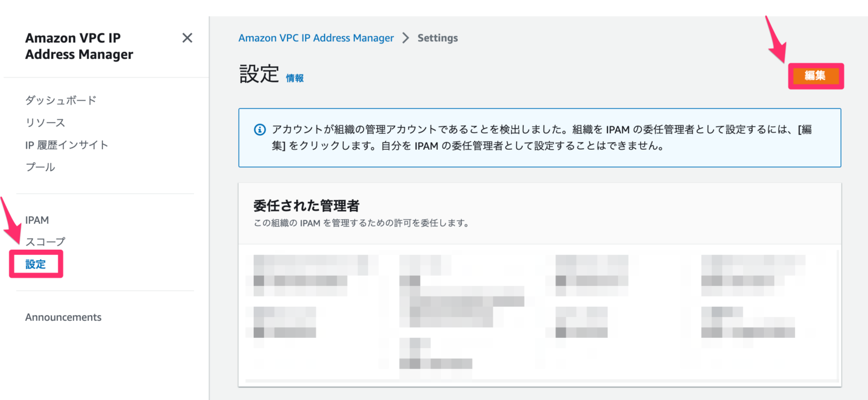This screenshot has height=400, width=868.
Task: Click Amazon VPC IP Address Manager breadcrumb
Action: point(316,38)
